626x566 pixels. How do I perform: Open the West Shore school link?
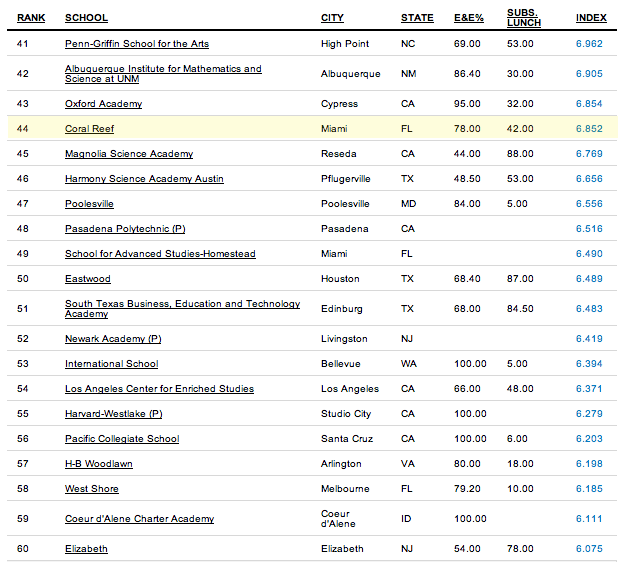(92, 489)
